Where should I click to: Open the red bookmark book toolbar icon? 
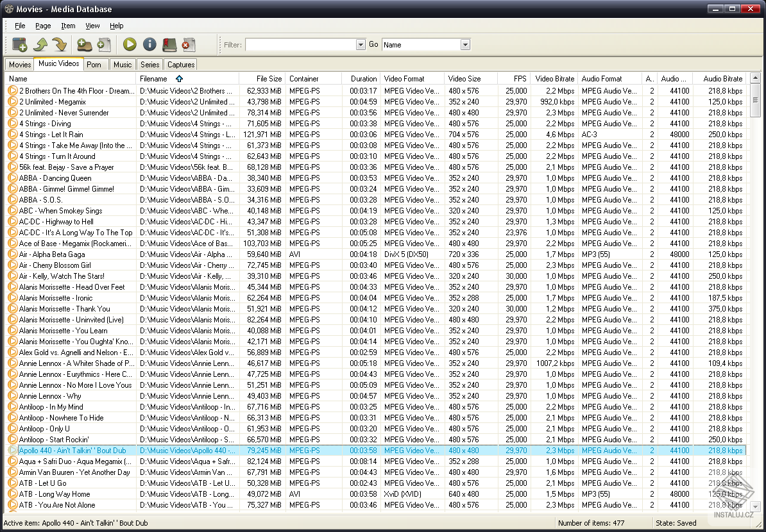pyautogui.click(x=169, y=45)
